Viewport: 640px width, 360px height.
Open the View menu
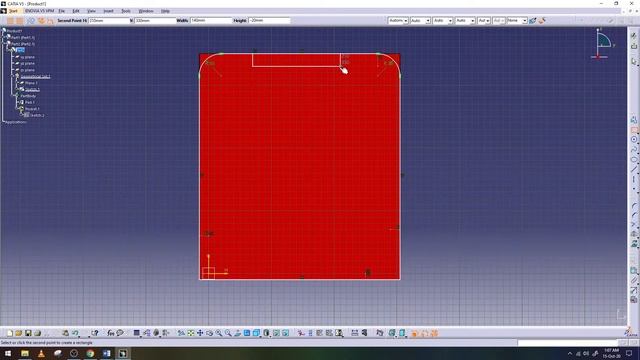pos(91,11)
